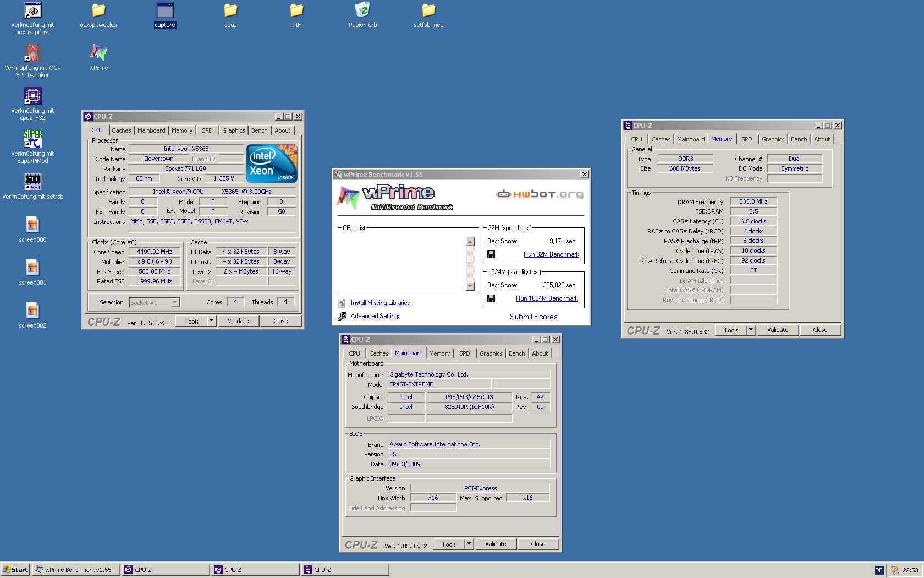This screenshot has height=578, width=924.
Task: Click Validate in Mainboard window
Action: click(496, 544)
